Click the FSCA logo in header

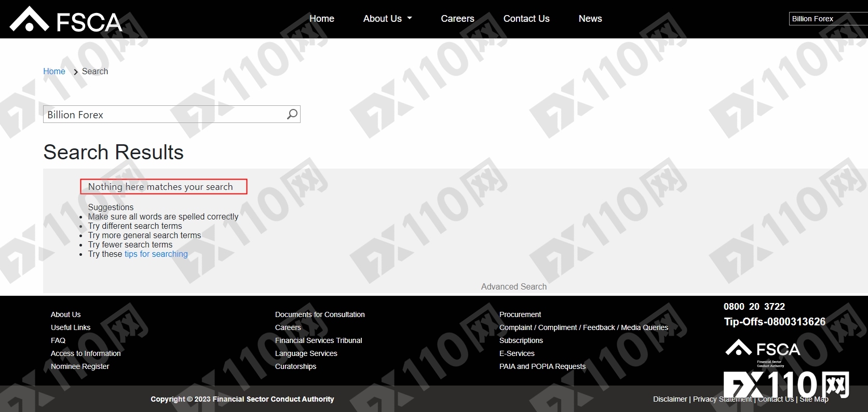[x=66, y=20]
